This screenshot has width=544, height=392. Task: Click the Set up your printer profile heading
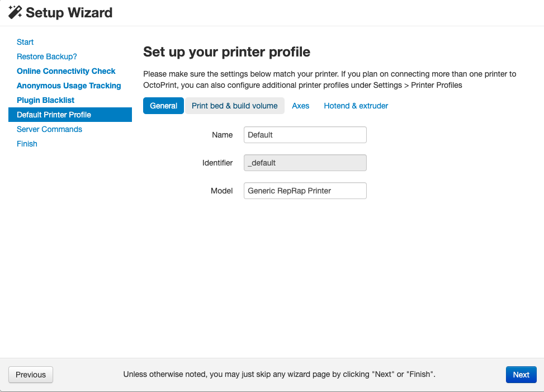click(226, 52)
